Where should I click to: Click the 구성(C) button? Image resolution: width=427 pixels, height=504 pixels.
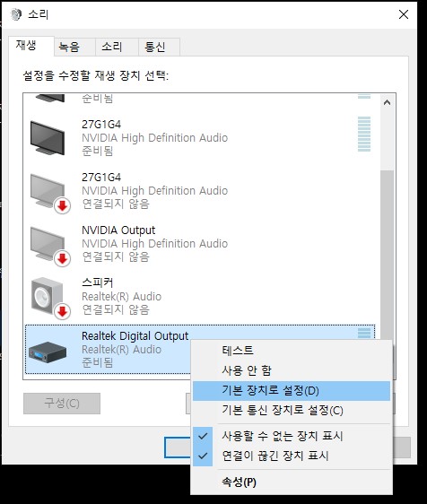[x=62, y=403]
